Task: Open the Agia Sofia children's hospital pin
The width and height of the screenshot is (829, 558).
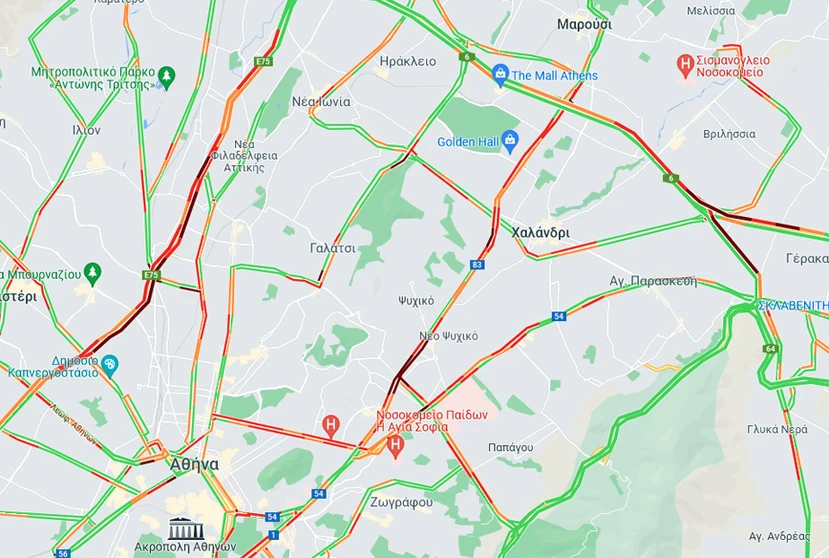Action: click(x=395, y=447)
